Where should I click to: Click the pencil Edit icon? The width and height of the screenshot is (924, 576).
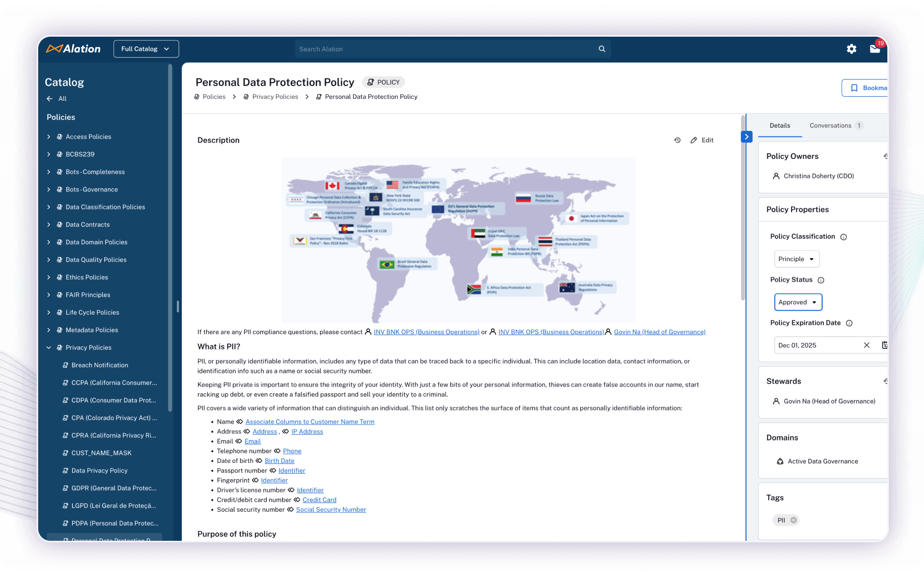pos(693,140)
